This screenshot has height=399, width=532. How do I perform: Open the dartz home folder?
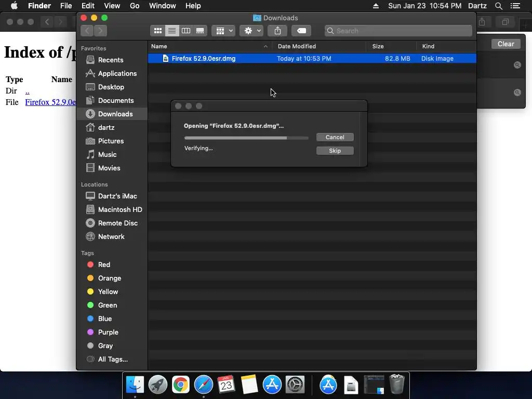pyautogui.click(x=112, y=128)
